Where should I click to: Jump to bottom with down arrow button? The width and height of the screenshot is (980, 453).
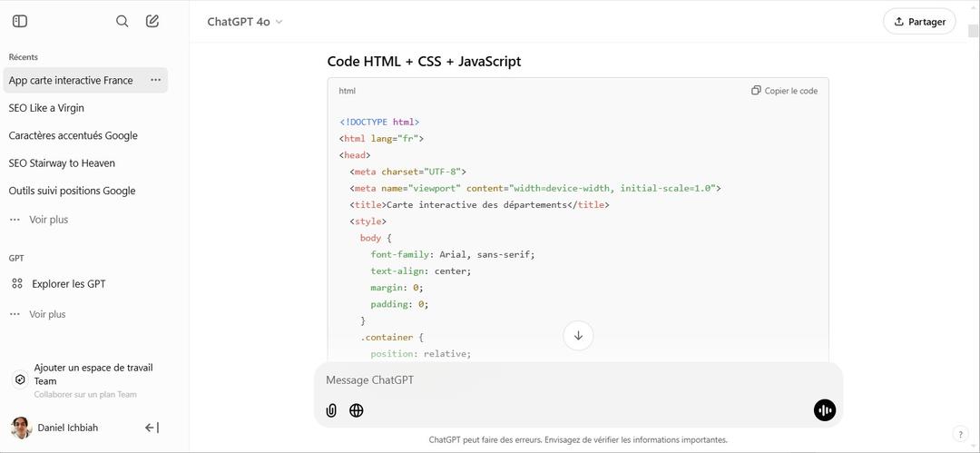coord(578,335)
